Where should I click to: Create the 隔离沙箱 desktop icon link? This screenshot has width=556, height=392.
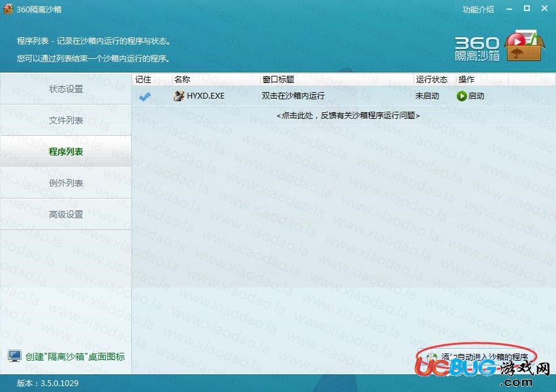[75, 357]
